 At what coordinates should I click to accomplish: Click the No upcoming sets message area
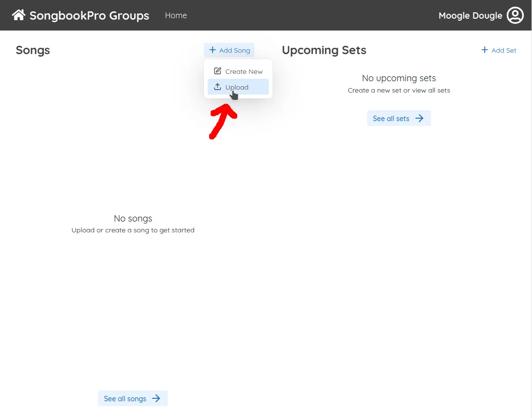tap(399, 78)
